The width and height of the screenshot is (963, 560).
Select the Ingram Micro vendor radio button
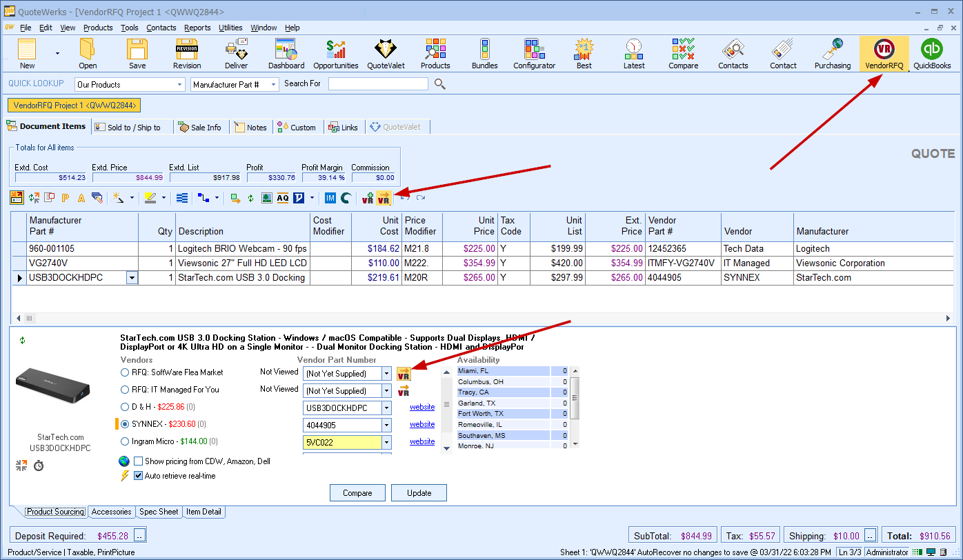point(125,441)
